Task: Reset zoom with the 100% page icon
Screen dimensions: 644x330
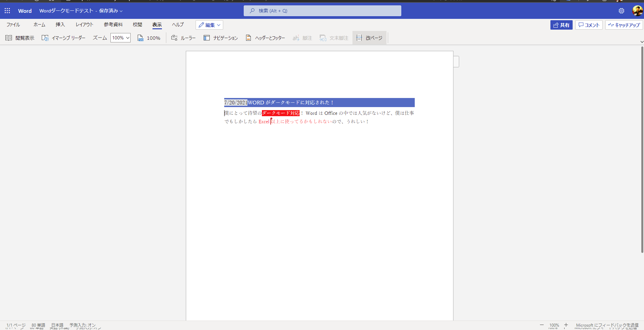Action: point(149,38)
